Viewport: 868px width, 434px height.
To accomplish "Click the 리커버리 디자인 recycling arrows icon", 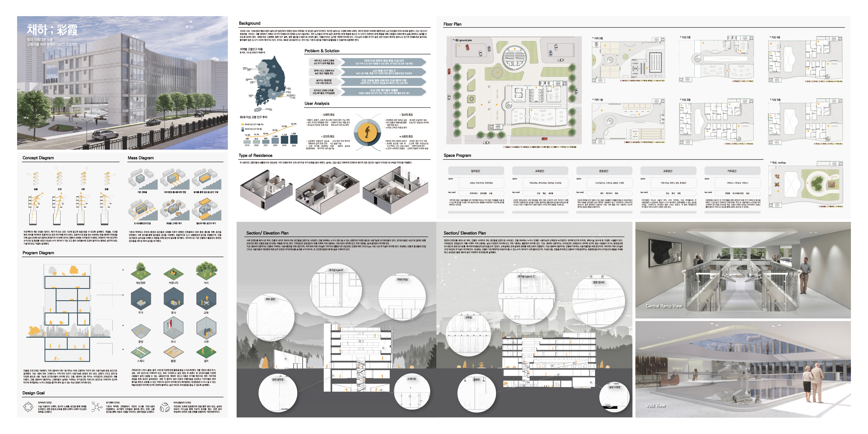I will pyautogui.click(x=28, y=407).
